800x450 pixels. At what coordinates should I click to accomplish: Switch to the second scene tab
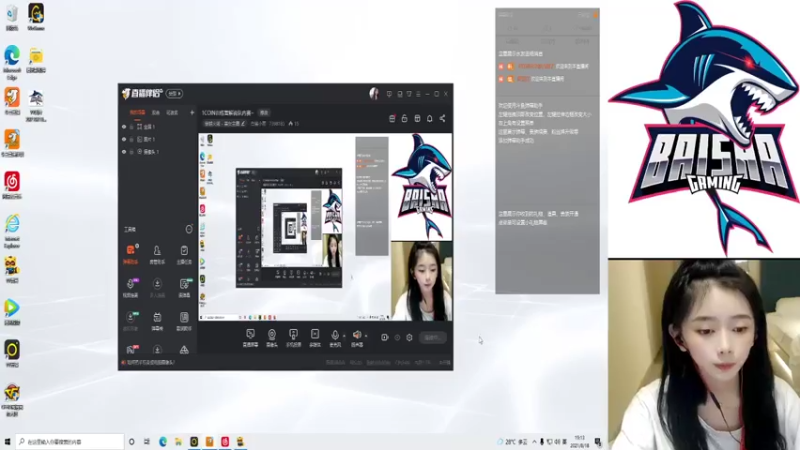(156, 112)
